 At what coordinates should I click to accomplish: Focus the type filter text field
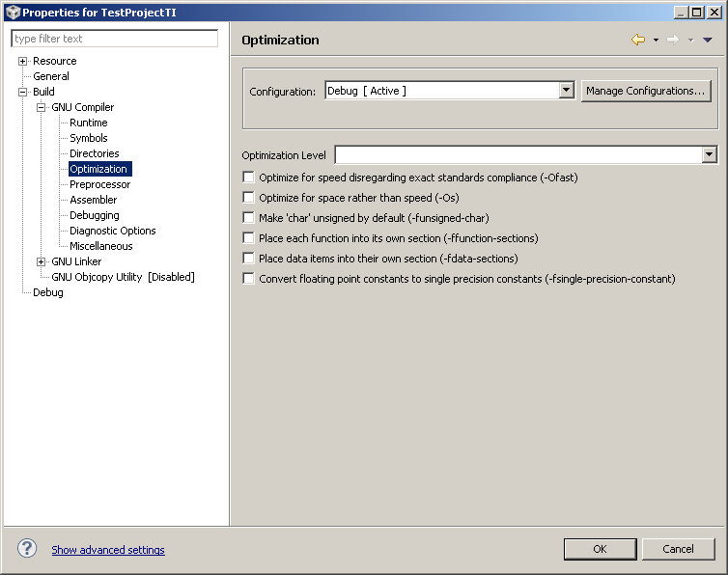114,39
